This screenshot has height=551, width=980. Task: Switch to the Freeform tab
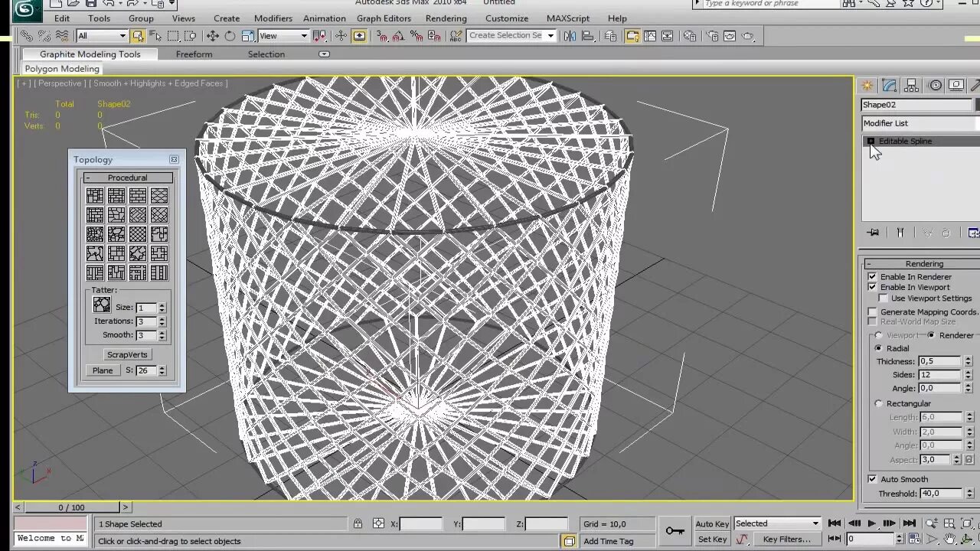(x=194, y=54)
